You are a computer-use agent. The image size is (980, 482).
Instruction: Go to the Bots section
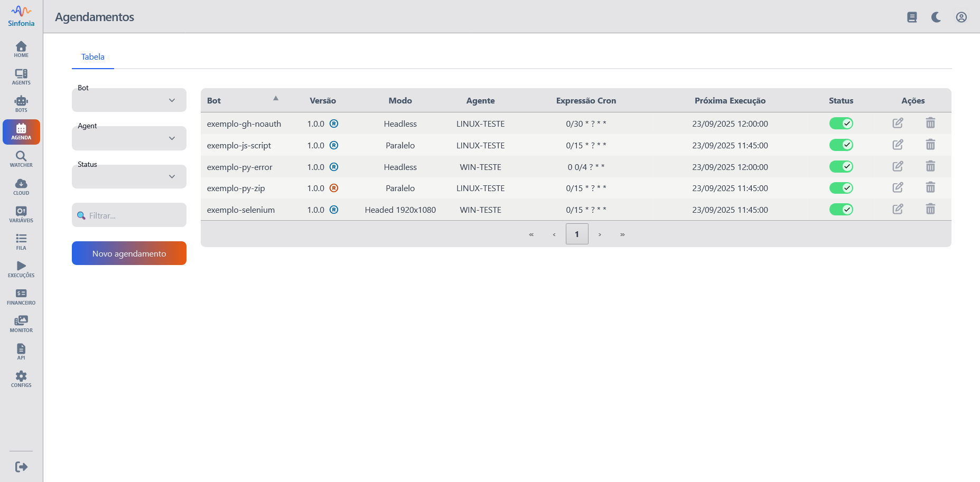tap(21, 104)
